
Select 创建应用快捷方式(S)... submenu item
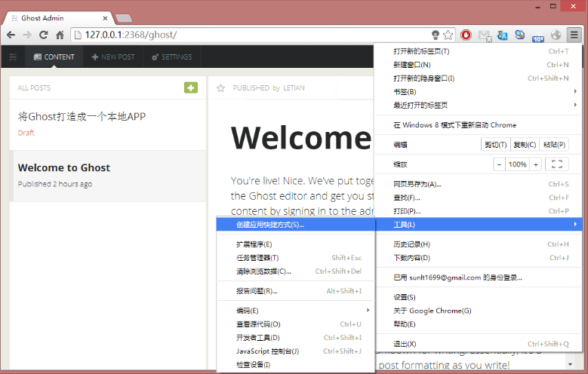point(295,225)
